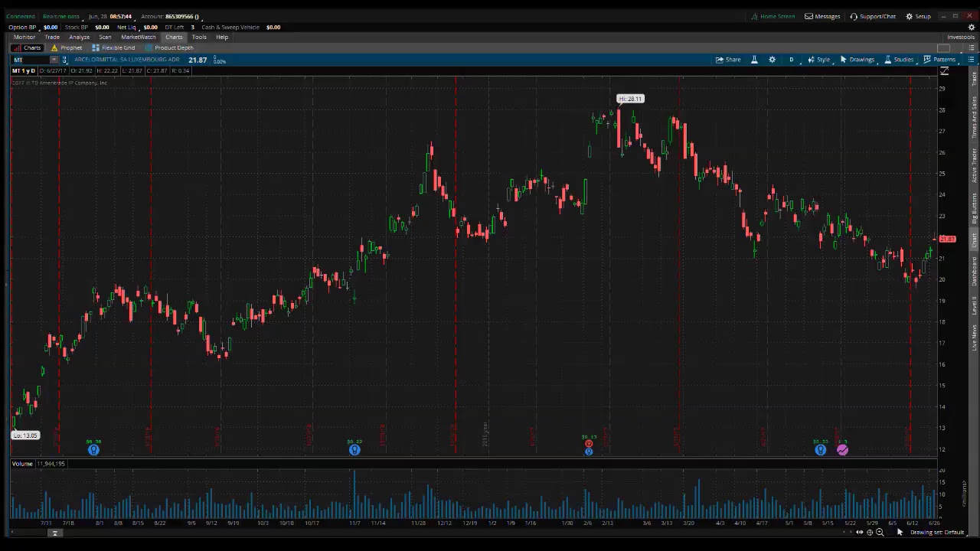
Task: Open the list menu icon under Investools
Action: 971,47
